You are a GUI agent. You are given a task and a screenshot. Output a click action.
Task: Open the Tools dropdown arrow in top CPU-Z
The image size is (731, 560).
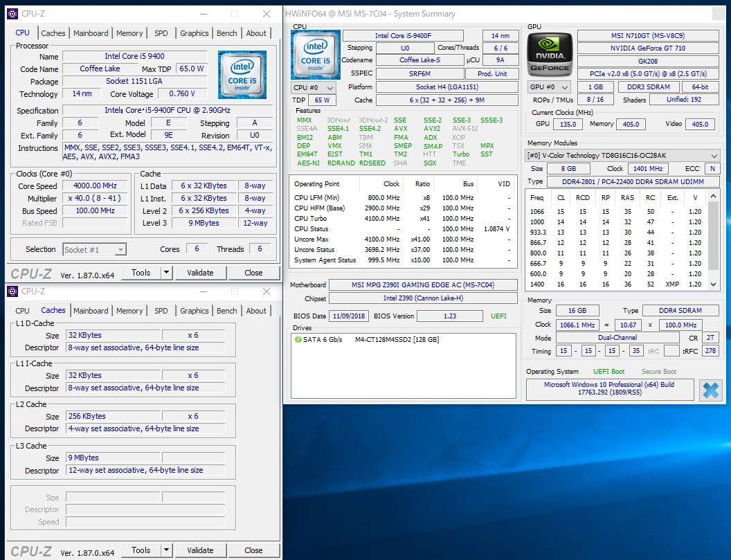[166, 272]
